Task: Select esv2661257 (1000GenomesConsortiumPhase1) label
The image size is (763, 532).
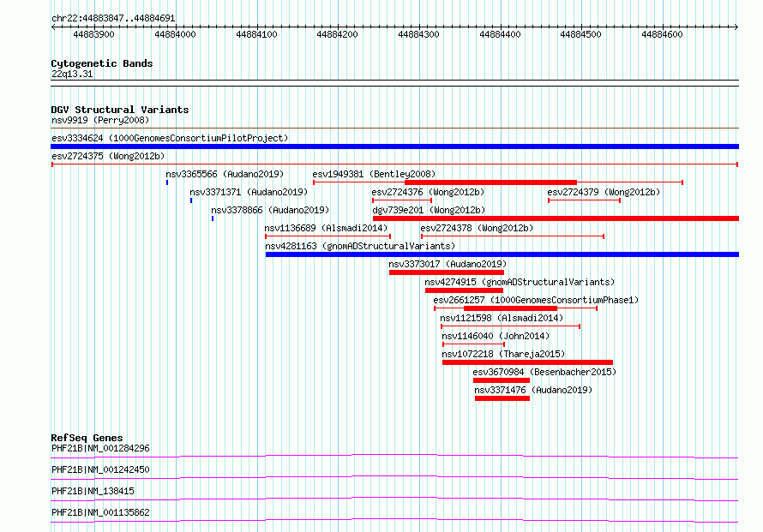Action: pyautogui.click(x=536, y=300)
